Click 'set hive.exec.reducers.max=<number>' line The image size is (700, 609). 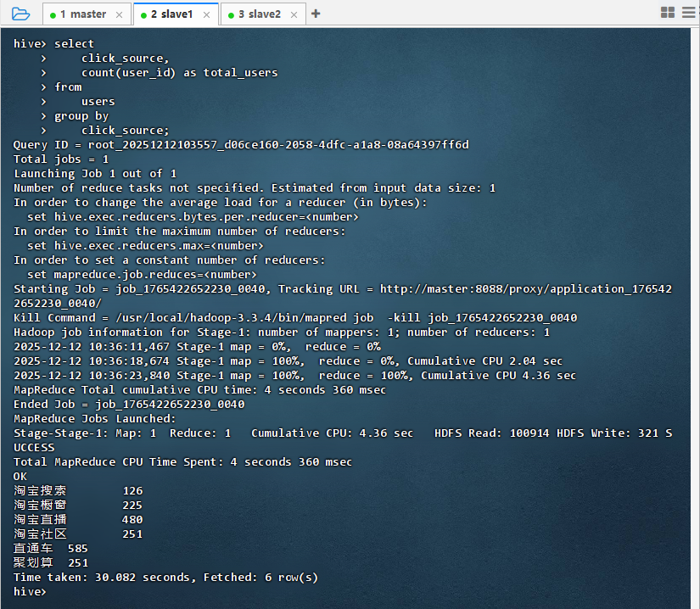coord(145,246)
